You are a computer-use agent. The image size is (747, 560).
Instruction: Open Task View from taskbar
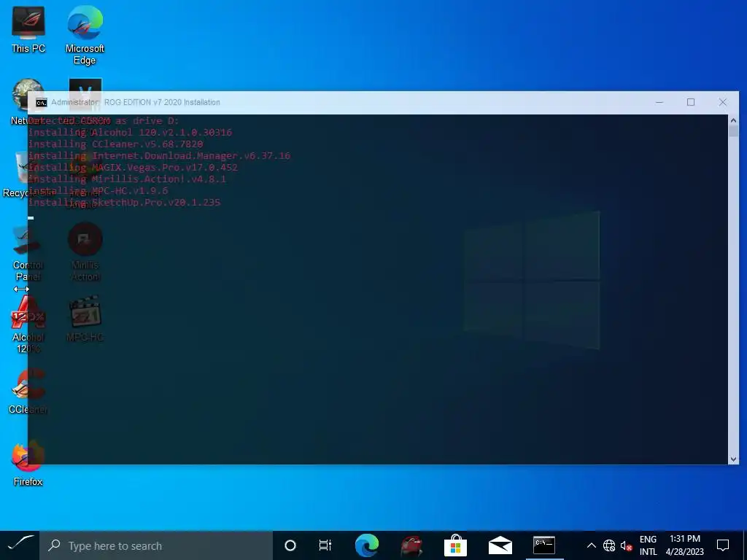point(325,545)
